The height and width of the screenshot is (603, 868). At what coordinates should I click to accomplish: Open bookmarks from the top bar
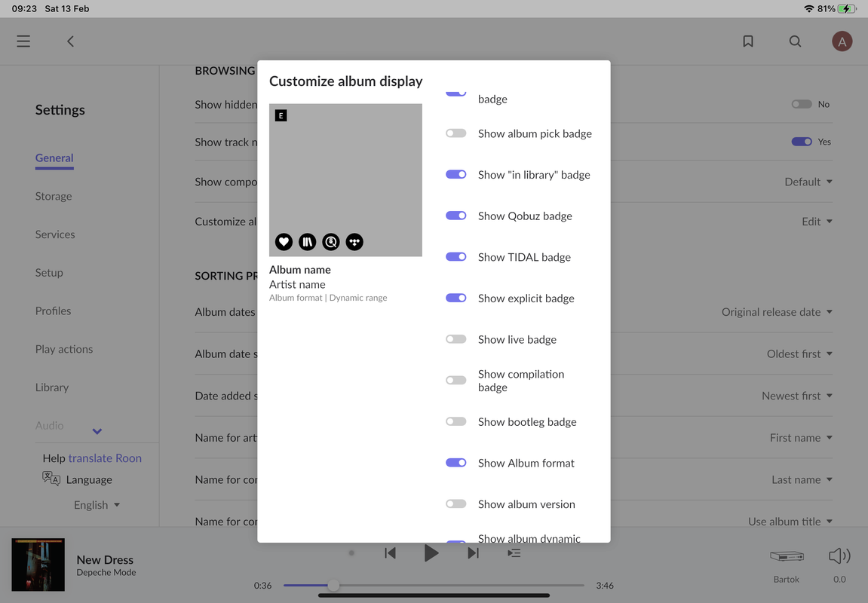tap(748, 41)
